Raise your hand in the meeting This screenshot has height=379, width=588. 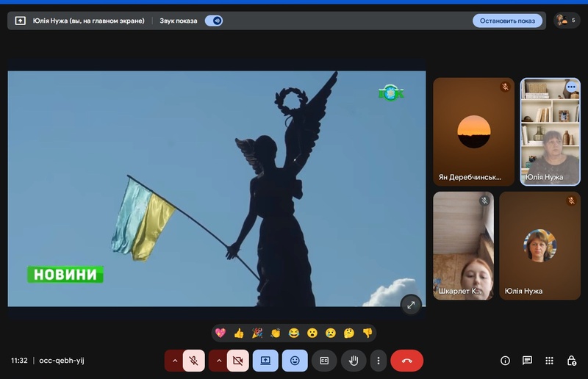[354, 361]
